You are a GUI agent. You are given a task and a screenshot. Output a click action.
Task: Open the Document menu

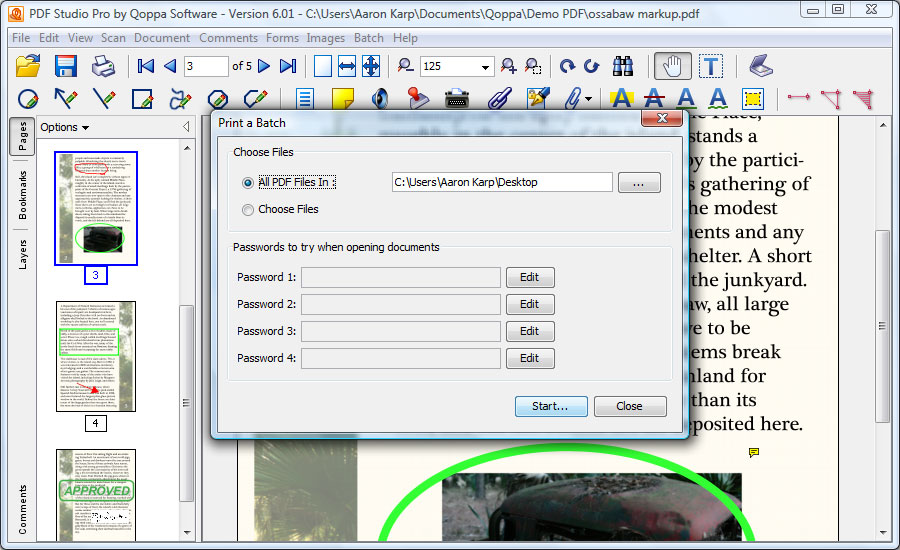coord(162,38)
